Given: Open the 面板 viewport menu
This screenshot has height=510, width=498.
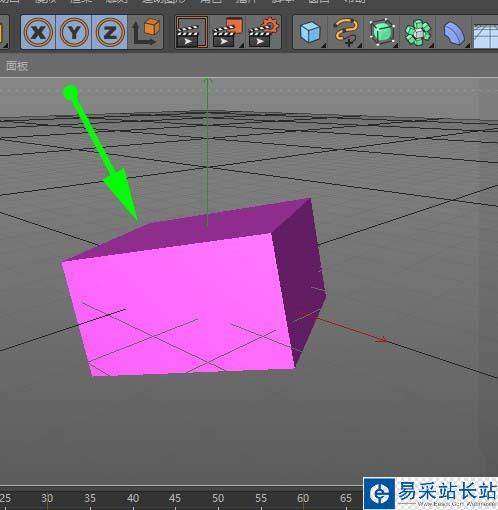Looking at the screenshot, I should point(17,66).
